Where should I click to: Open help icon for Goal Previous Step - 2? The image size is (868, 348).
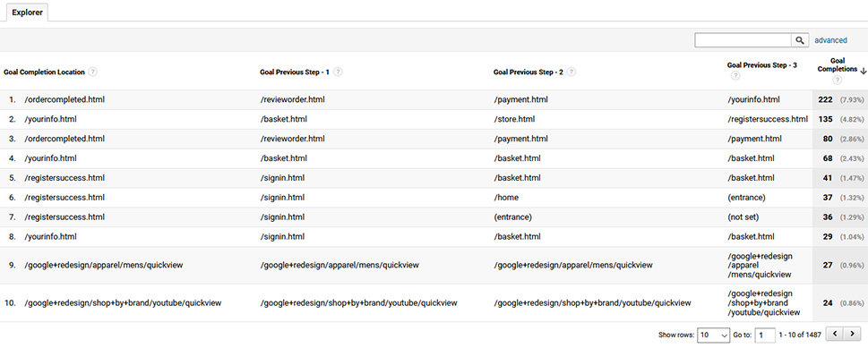click(x=571, y=72)
